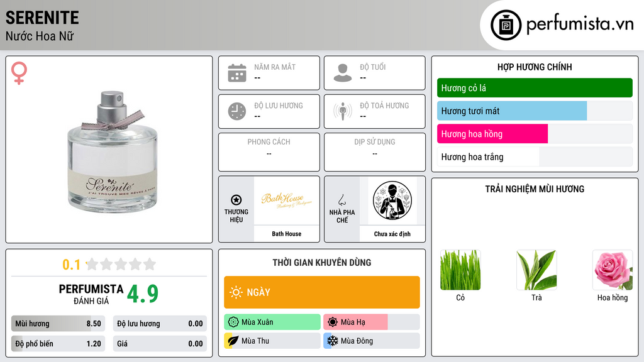
Task: Select the Mùa Xuân season bar
Action: click(272, 322)
